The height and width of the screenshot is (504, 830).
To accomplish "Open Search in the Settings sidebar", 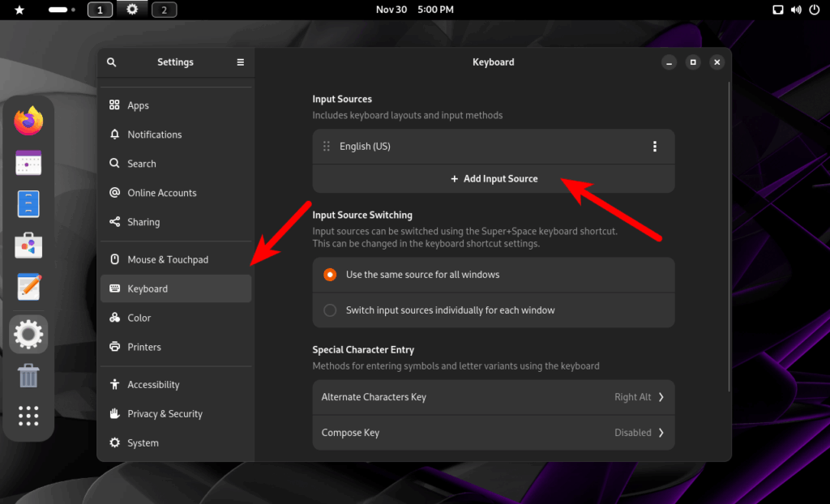I will pyautogui.click(x=176, y=164).
